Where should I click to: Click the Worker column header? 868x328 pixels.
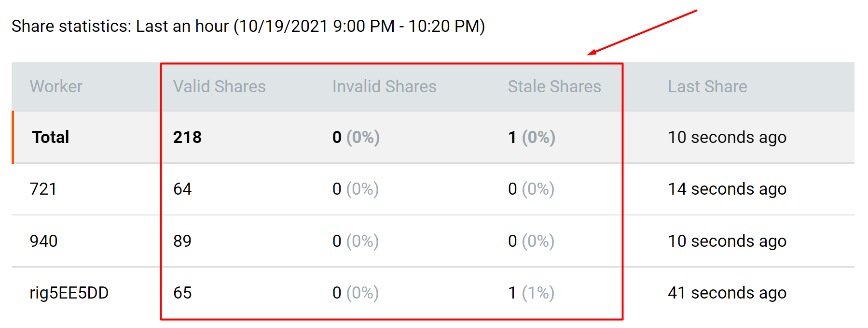point(56,86)
